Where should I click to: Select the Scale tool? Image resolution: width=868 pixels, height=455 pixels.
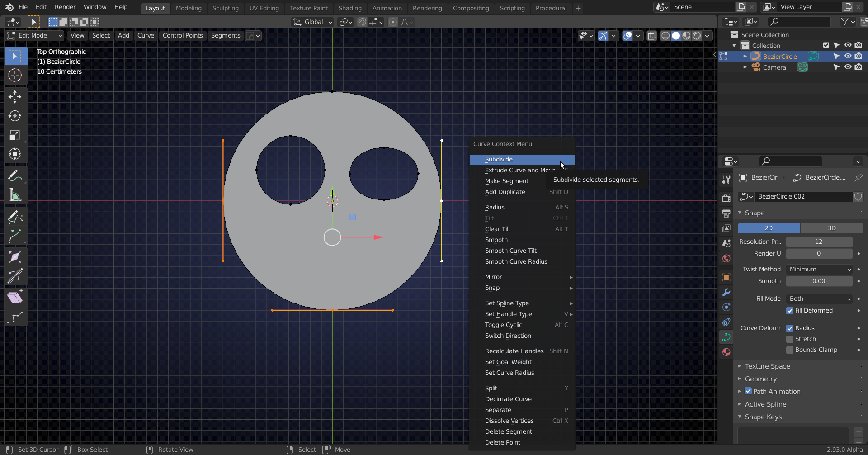click(15, 135)
